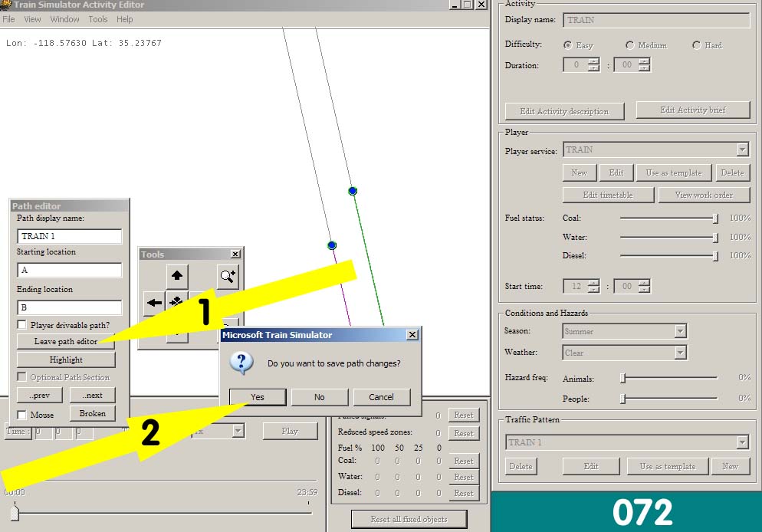Close the save path changes dialog
This screenshot has width=762, height=532.
pyautogui.click(x=412, y=335)
